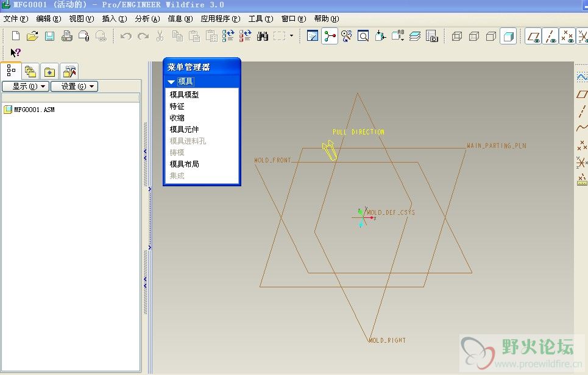Switch to Model Tree tab
This screenshot has height=375, width=588.
11,71
